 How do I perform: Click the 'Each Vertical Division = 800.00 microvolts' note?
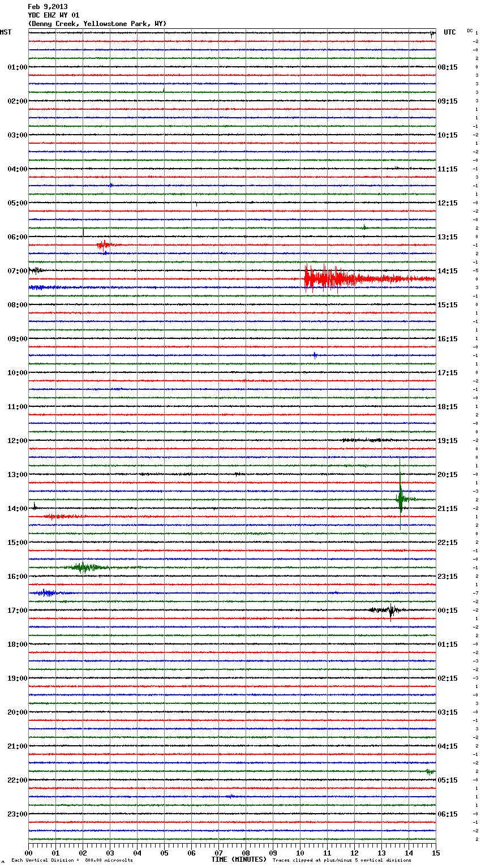point(72,860)
